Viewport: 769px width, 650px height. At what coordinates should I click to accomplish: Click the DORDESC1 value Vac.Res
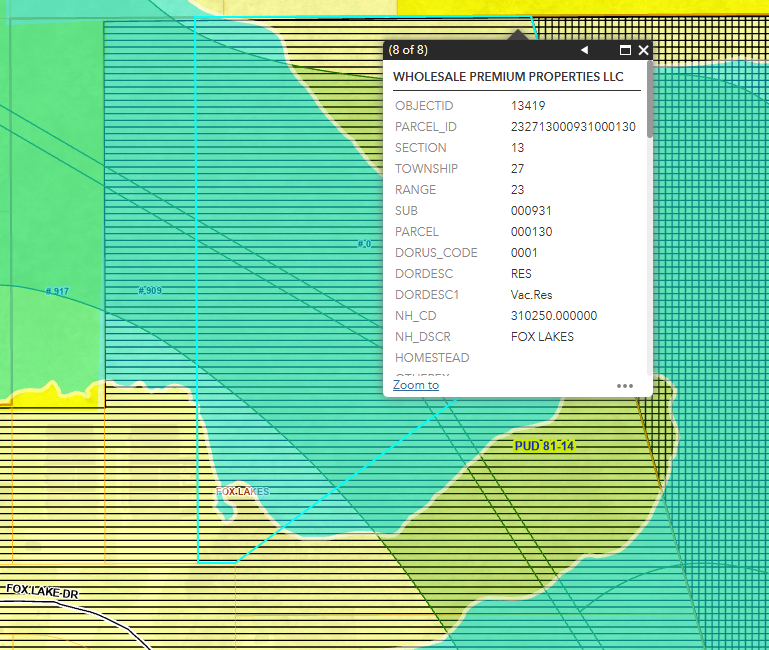coord(531,295)
